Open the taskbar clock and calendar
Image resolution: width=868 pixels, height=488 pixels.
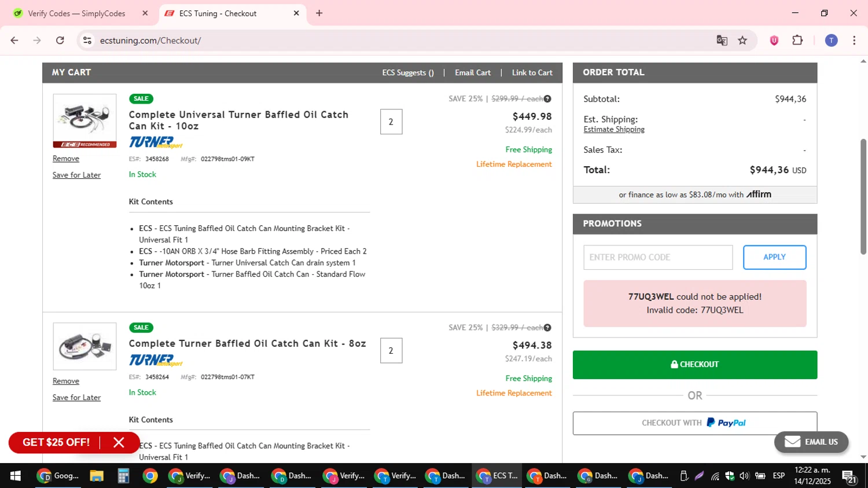pos(812,476)
